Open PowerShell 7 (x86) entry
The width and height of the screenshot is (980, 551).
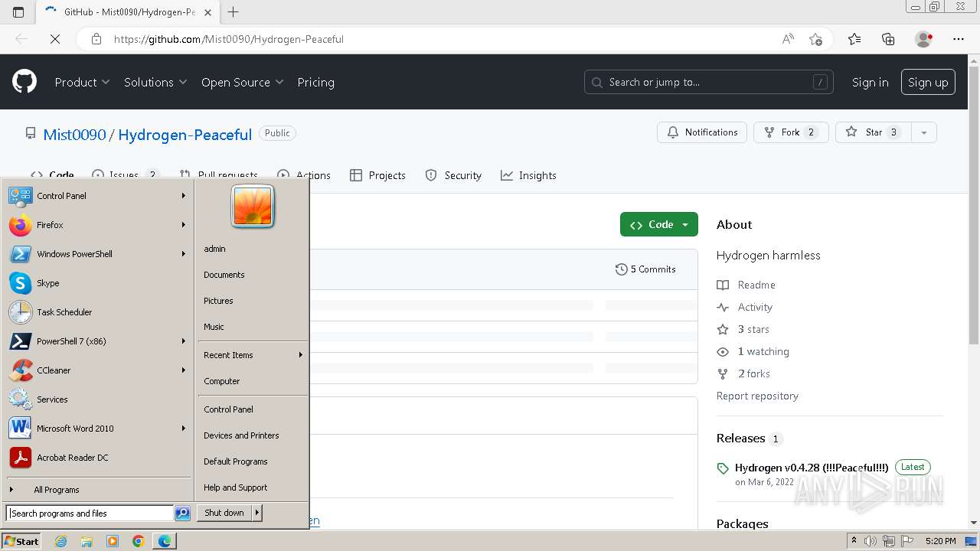(x=97, y=341)
